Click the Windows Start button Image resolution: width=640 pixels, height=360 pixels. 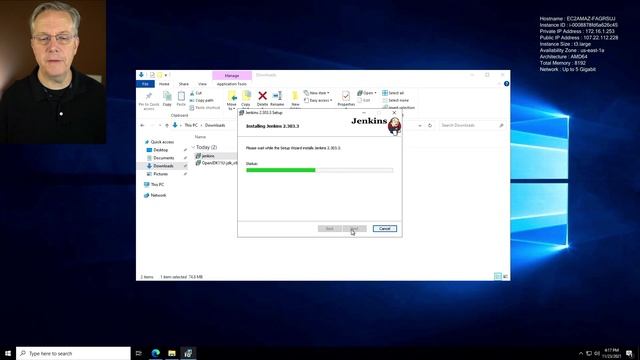coord(8,353)
